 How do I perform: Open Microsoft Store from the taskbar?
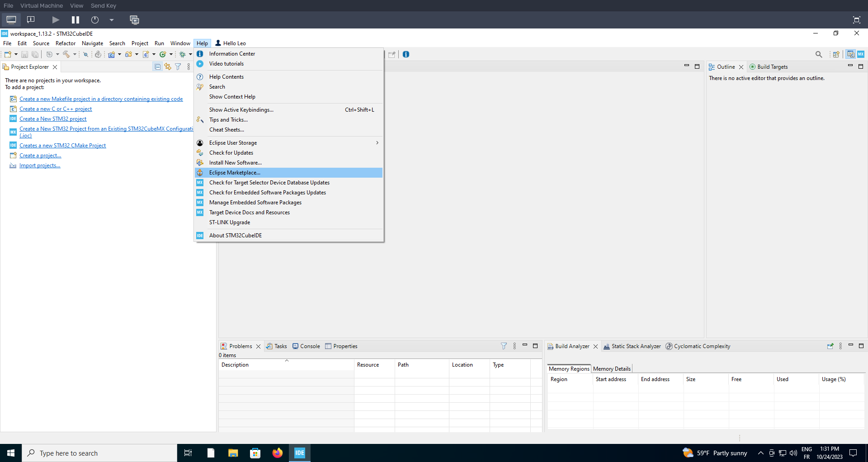[255, 453]
